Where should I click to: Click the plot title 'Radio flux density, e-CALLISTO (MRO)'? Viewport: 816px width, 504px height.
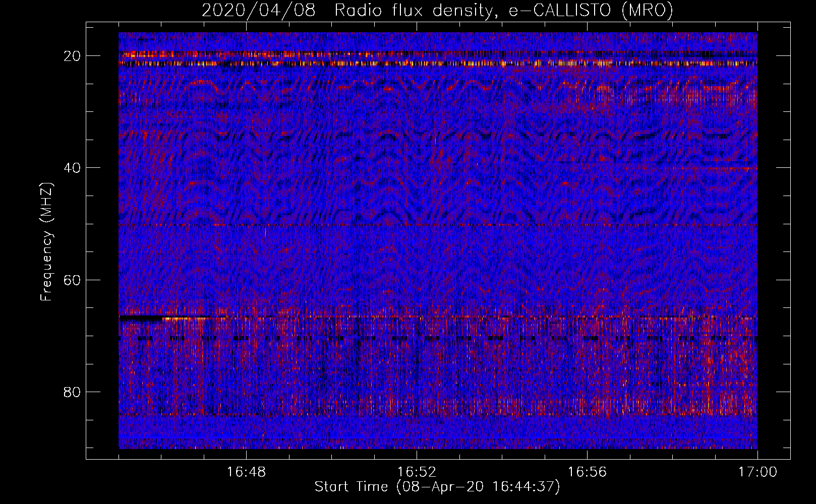point(503,11)
